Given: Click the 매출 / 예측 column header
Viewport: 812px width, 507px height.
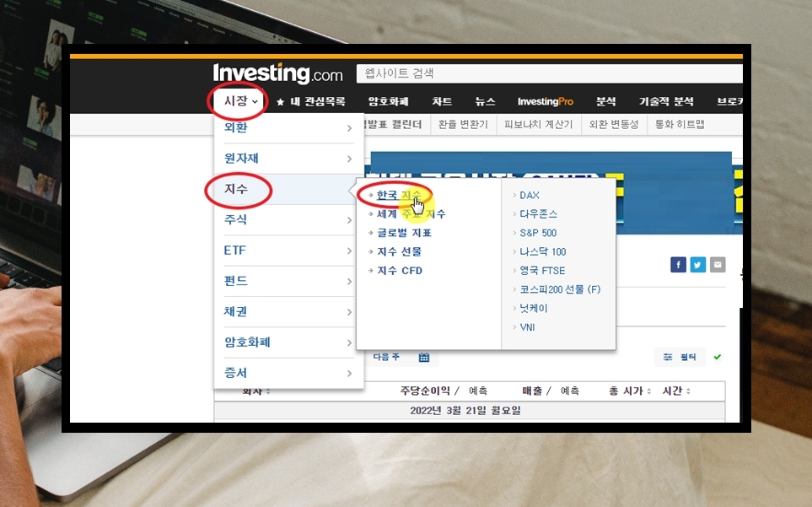Looking at the screenshot, I should pos(551,391).
